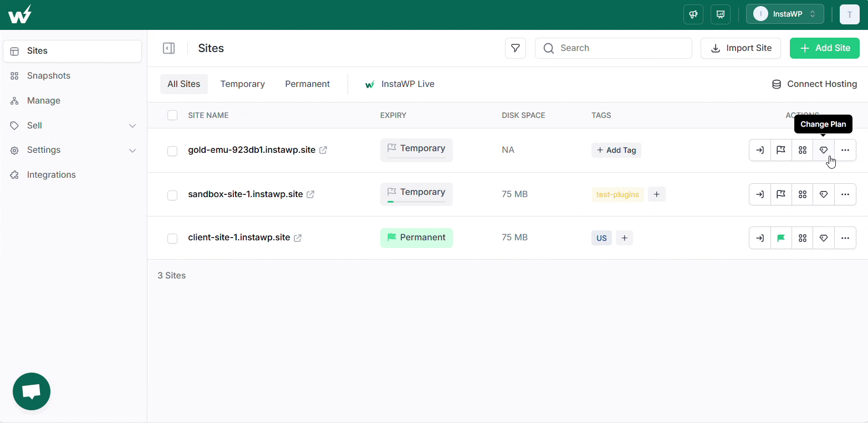Click the DISK SPACE column header
The image size is (868, 423).
tap(524, 116)
